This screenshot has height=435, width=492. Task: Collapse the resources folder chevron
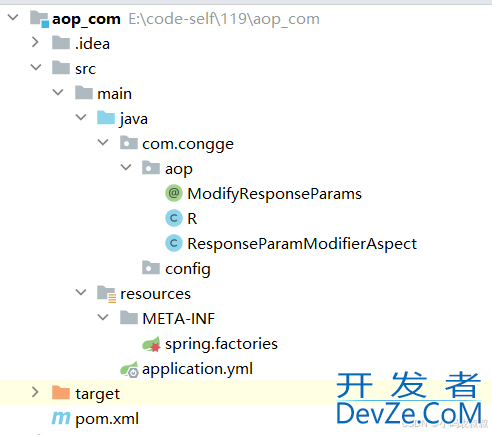(x=81, y=293)
